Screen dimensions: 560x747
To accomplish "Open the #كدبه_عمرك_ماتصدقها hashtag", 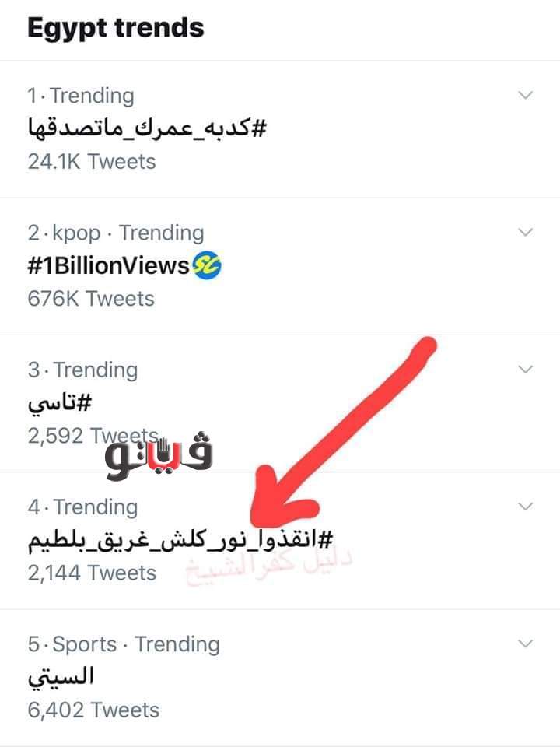I will [x=147, y=128].
